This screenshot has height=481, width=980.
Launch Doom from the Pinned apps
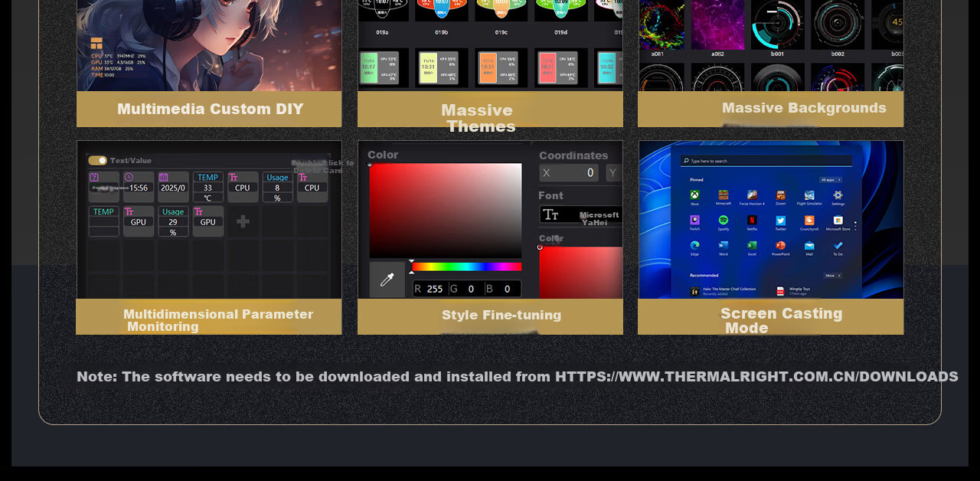[780, 197]
